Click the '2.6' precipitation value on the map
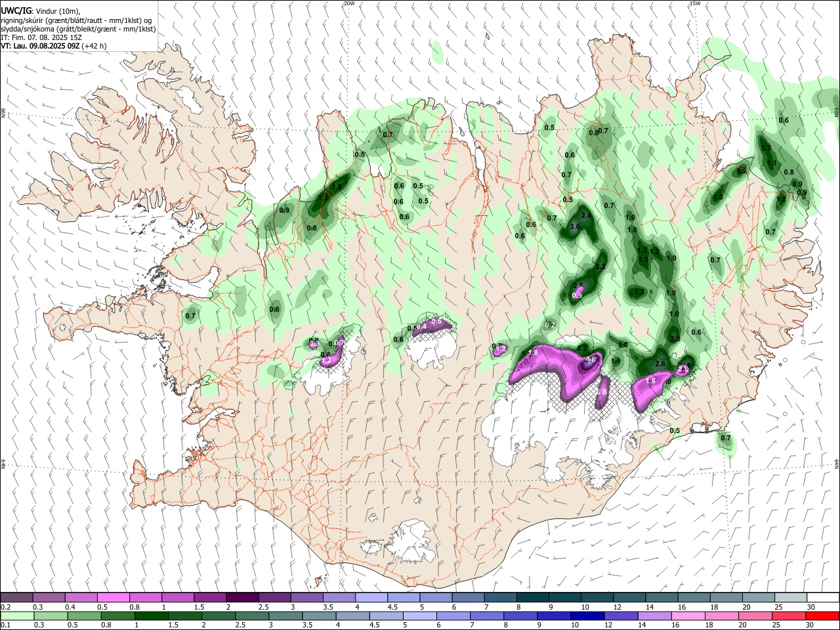The height and width of the screenshot is (630, 840). click(x=661, y=364)
